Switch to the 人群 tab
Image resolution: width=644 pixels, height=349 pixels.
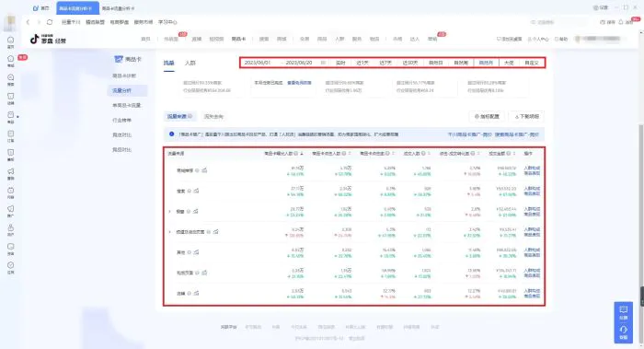[190, 63]
